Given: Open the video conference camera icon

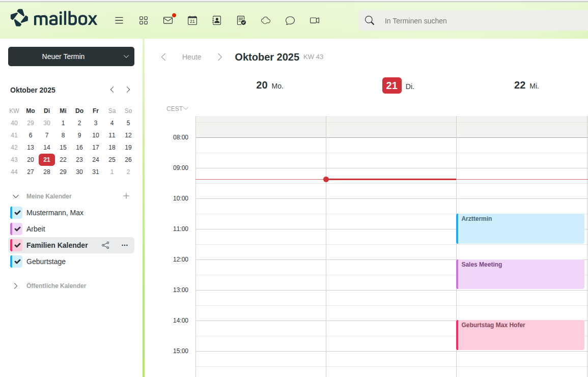Looking at the screenshot, I should (x=315, y=20).
